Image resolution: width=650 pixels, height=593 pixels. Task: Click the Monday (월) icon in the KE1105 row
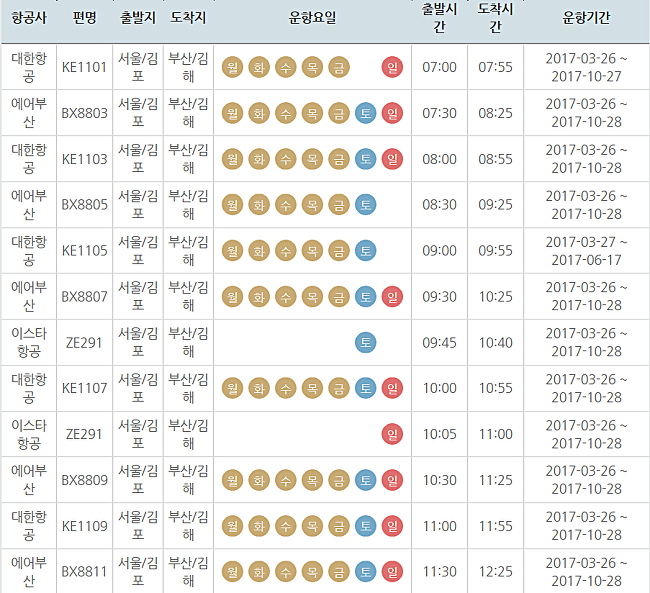click(232, 251)
